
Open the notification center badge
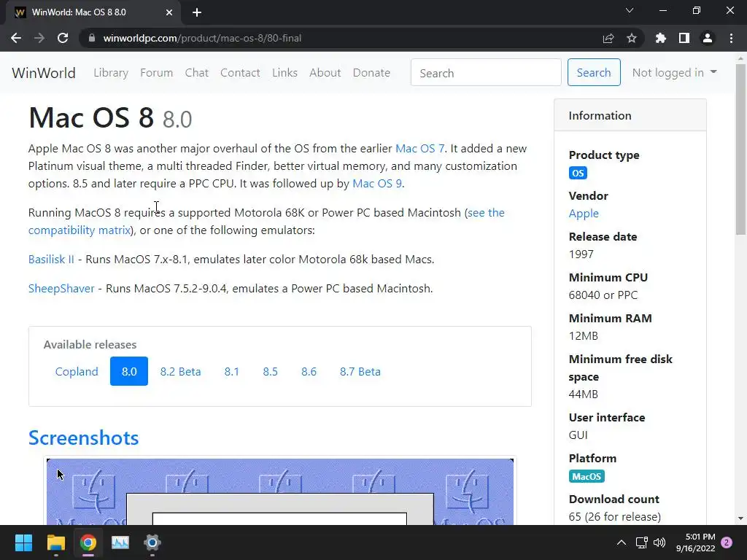coord(727,542)
